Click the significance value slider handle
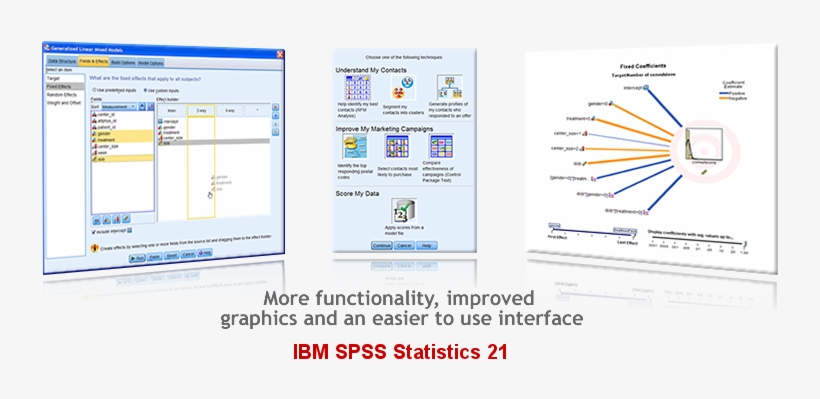820x399 pixels. point(746,244)
